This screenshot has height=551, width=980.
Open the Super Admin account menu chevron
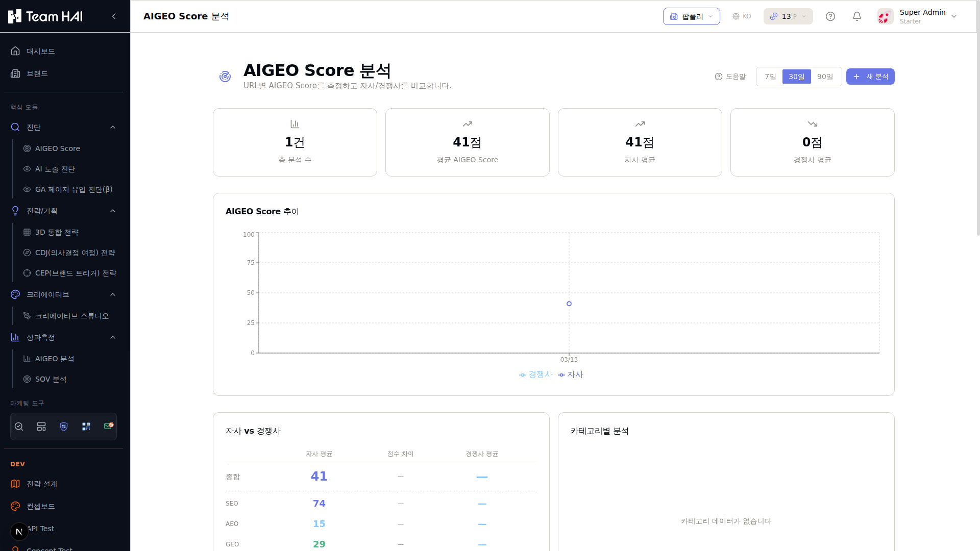pyautogui.click(x=954, y=16)
